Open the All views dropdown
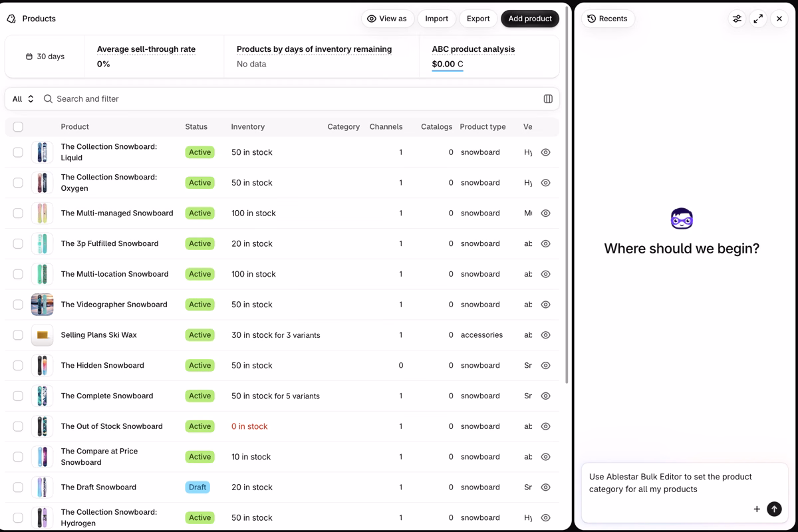This screenshot has height=532, width=798. (x=23, y=99)
